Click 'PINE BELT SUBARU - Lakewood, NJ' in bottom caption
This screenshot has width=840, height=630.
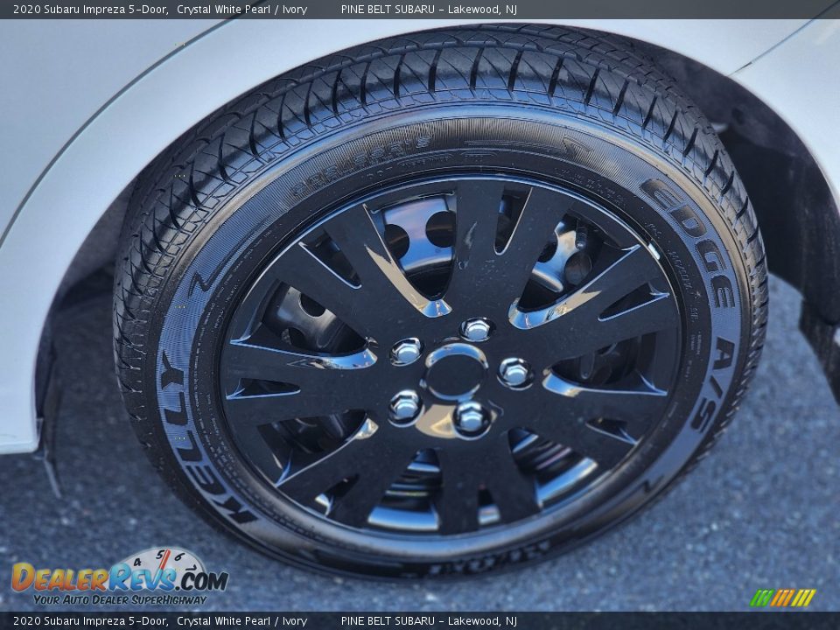click(429, 621)
